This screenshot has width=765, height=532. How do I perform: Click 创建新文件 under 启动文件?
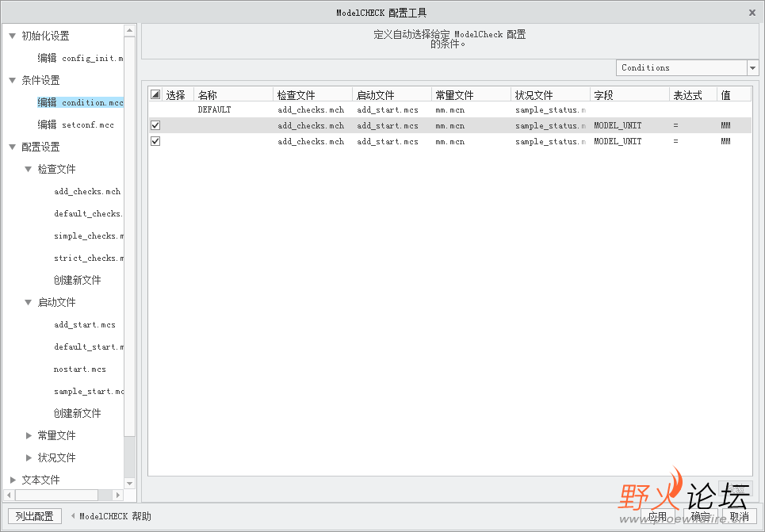[x=77, y=413]
